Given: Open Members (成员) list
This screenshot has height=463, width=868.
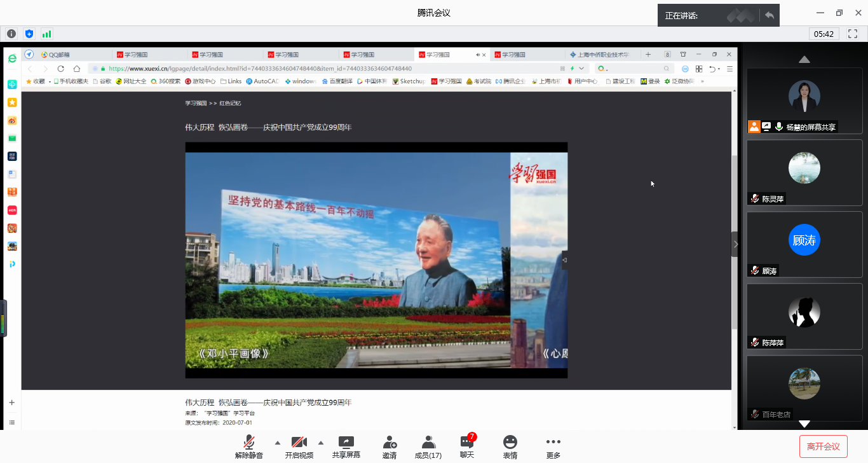Looking at the screenshot, I should tap(428, 446).
